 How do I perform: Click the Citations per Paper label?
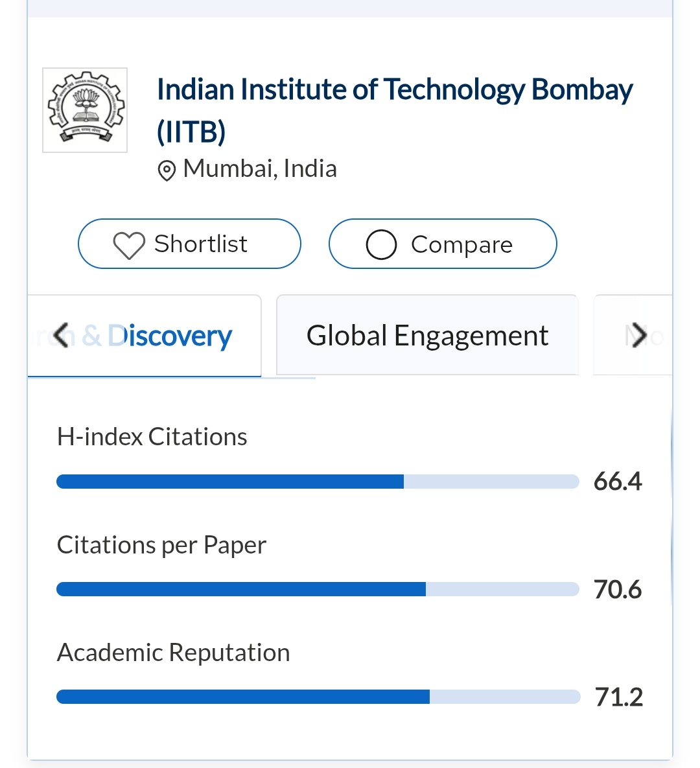click(161, 545)
